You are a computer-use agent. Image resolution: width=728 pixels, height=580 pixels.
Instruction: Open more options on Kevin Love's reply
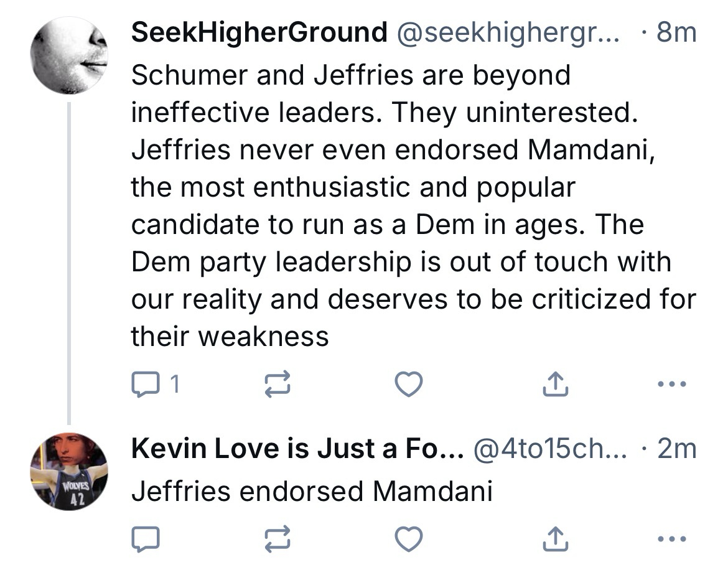[672, 538]
